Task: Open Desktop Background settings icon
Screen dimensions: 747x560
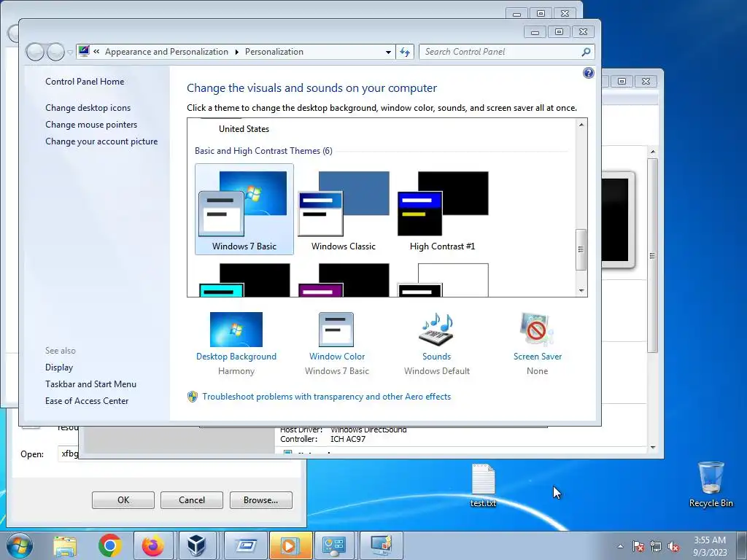Action: click(236, 329)
